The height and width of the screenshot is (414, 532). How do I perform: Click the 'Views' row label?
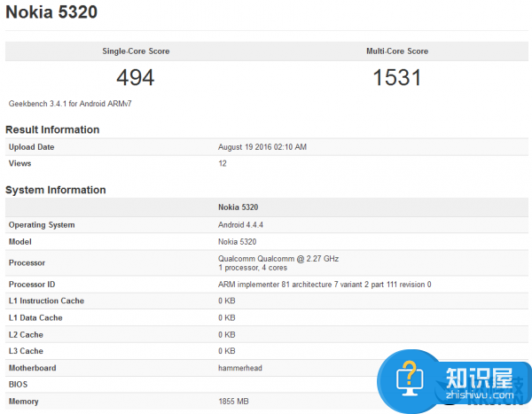pyautogui.click(x=20, y=164)
